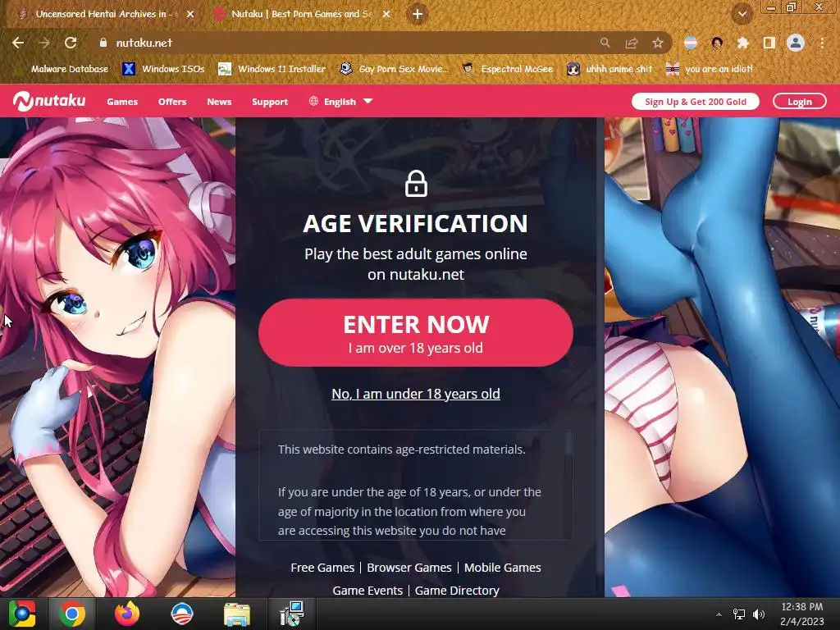Screen dimensions: 840x630
Task: Open the Extensions puzzle piece menu
Action: pos(743,43)
